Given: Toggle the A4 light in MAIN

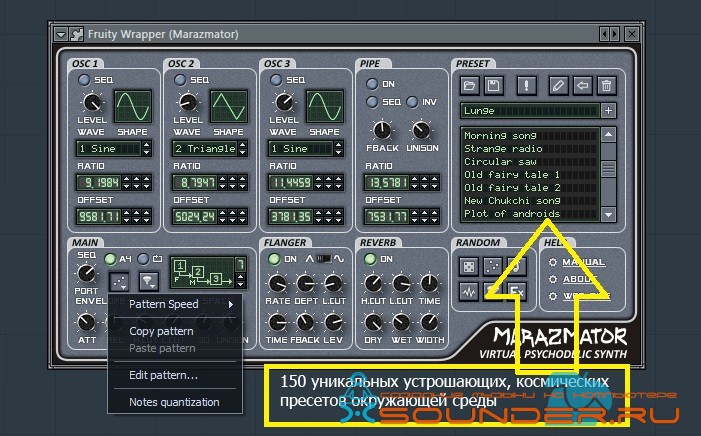Looking at the screenshot, I should (110, 259).
